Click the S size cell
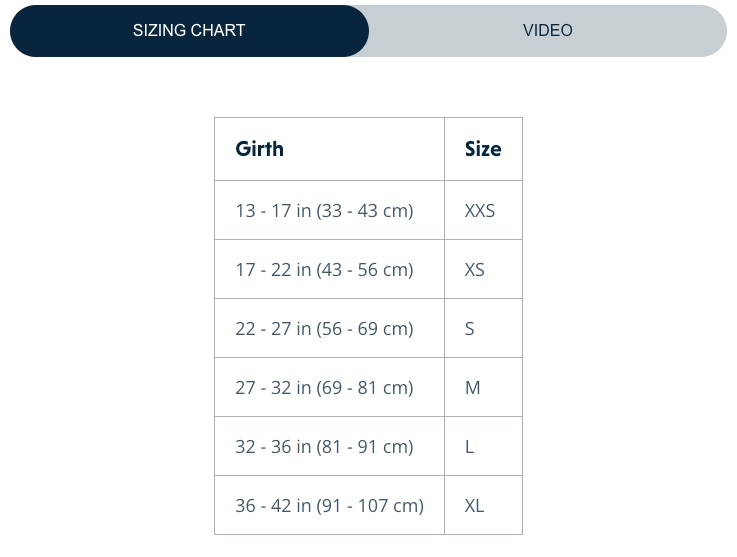 [x=483, y=328]
